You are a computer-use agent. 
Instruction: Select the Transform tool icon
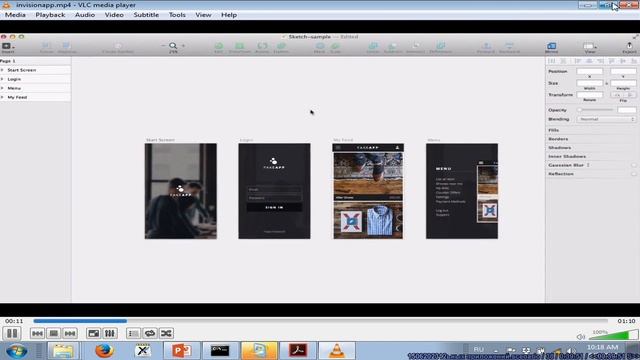tap(240, 46)
